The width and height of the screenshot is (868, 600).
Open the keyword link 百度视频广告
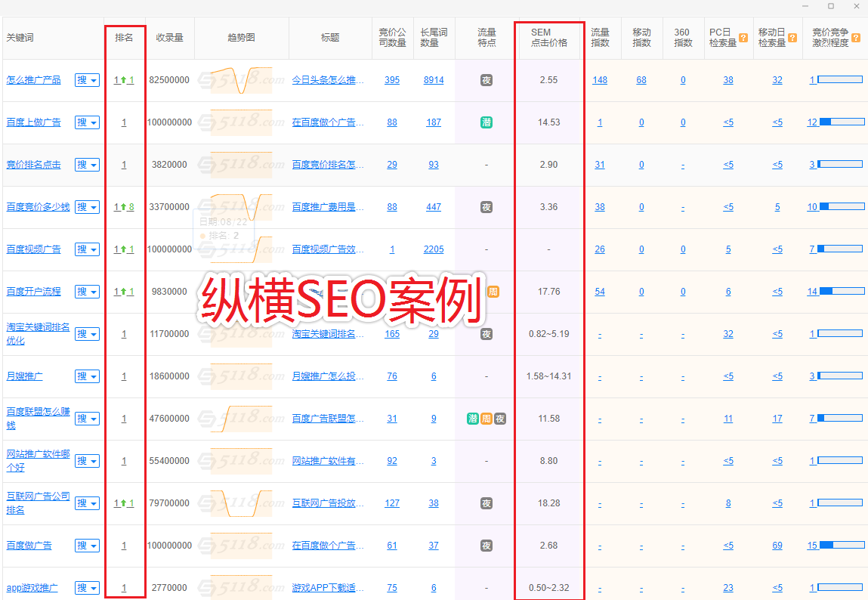click(33, 249)
